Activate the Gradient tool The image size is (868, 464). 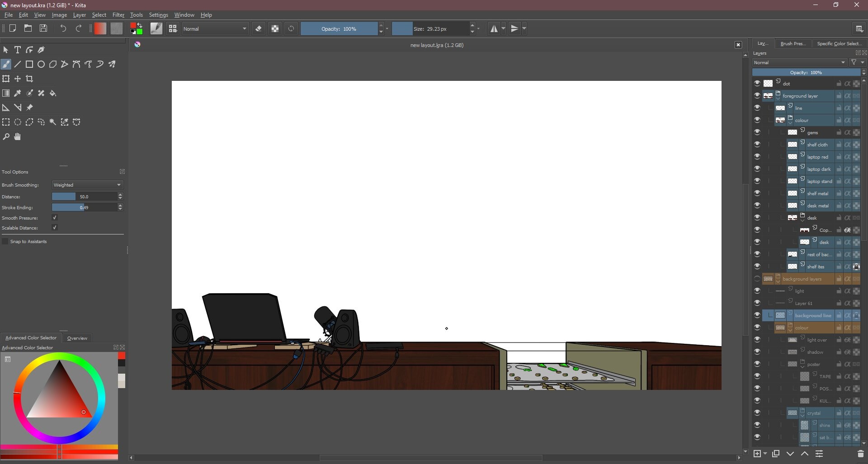(6, 93)
